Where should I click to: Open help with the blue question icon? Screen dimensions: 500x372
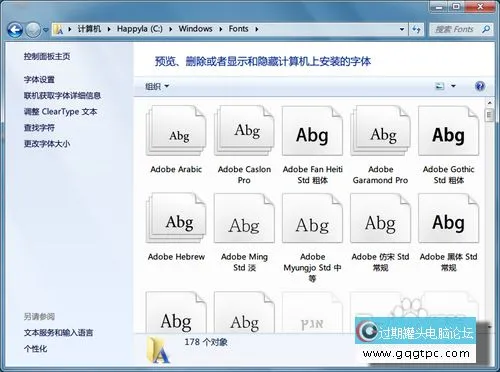(x=479, y=86)
